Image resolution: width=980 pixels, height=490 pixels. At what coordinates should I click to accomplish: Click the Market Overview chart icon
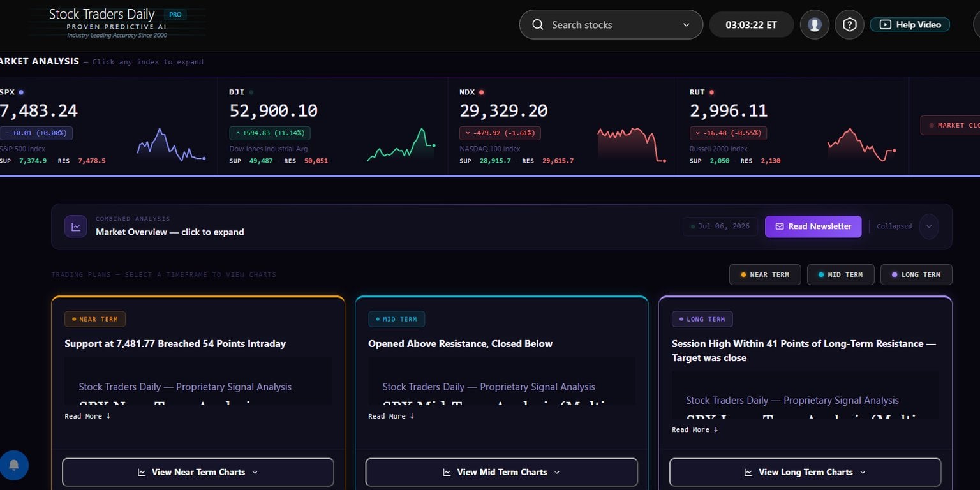76,226
